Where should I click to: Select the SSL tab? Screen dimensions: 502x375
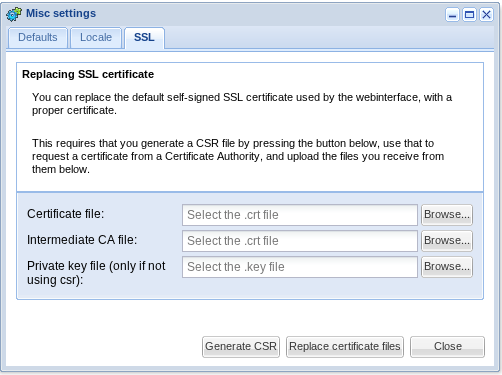click(144, 38)
